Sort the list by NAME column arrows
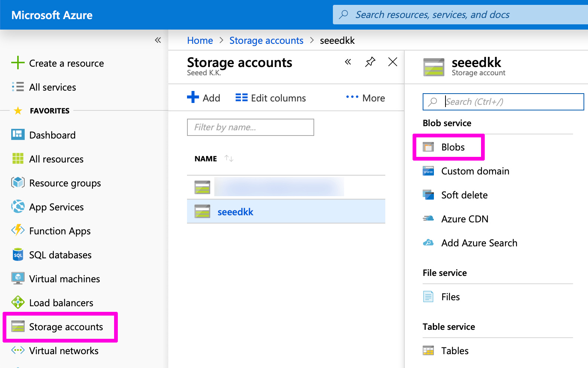Viewport: 588px width, 368px height. [x=229, y=158]
